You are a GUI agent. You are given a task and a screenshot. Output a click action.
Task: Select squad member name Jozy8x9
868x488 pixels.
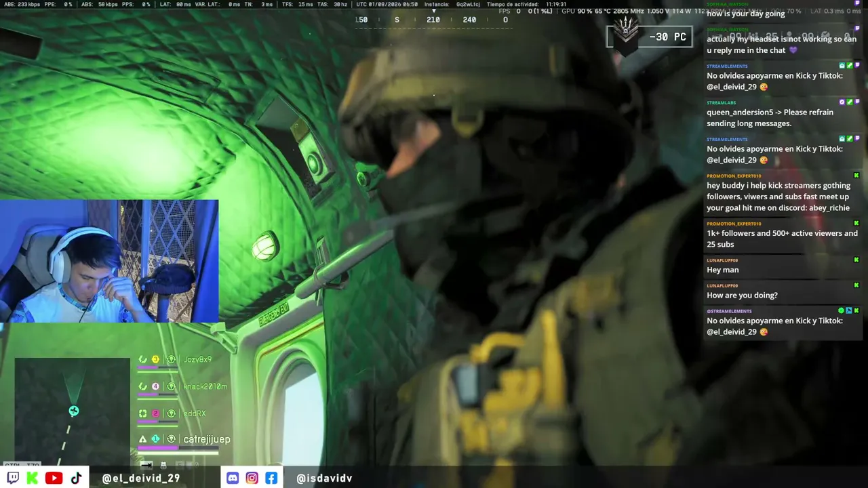click(198, 359)
